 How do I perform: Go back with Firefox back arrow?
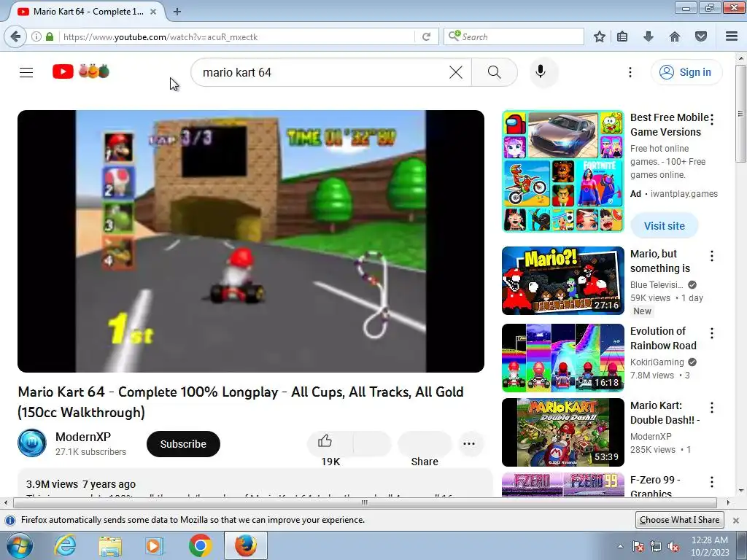(x=15, y=36)
